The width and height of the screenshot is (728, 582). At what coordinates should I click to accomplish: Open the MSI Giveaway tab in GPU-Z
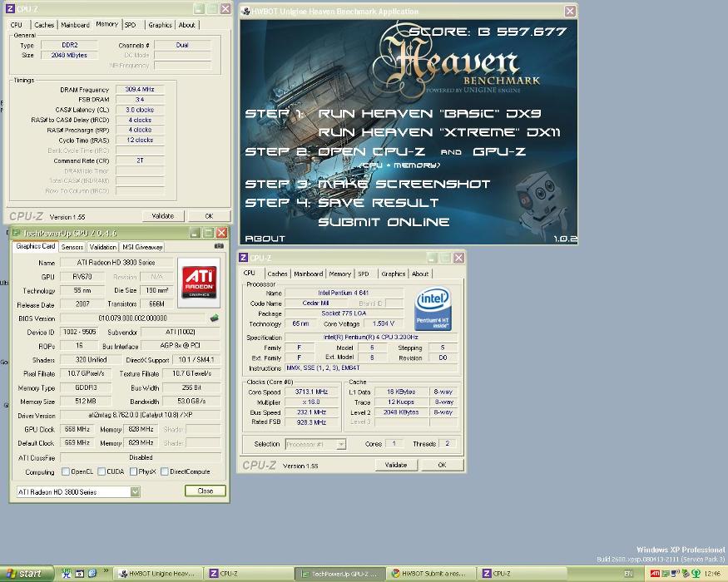142,247
